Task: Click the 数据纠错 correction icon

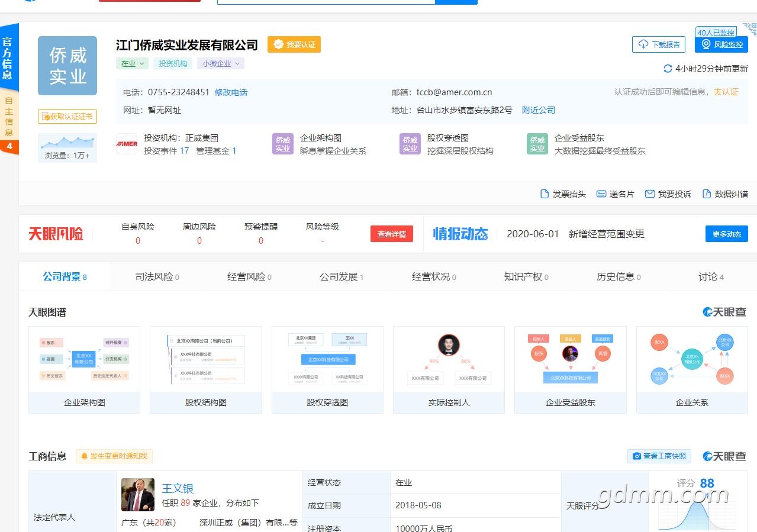Action: point(706,194)
